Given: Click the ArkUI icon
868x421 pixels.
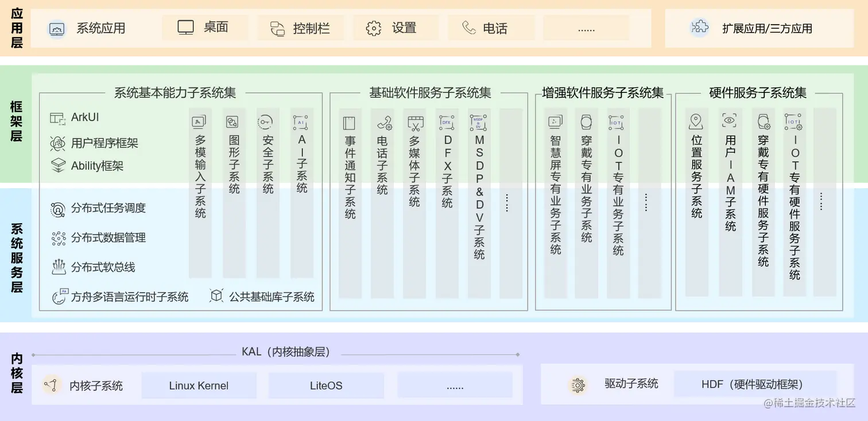Looking at the screenshot, I should click(58, 118).
